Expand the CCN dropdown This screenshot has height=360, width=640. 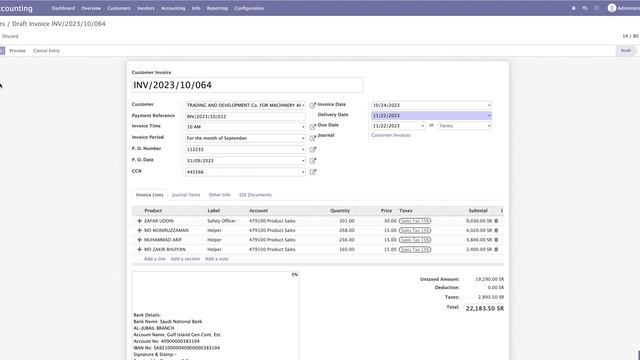(x=303, y=172)
